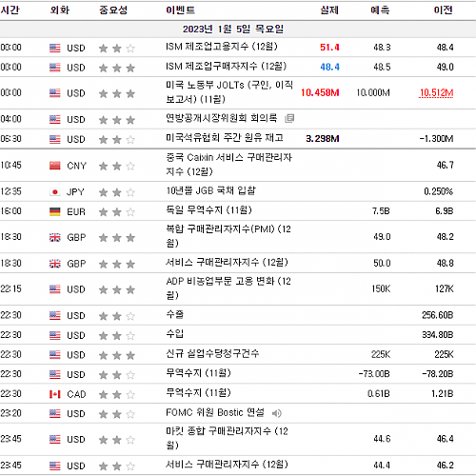Click the Japan flag icon next to JPY
The width and height of the screenshot is (476, 476).
pyautogui.click(x=55, y=191)
